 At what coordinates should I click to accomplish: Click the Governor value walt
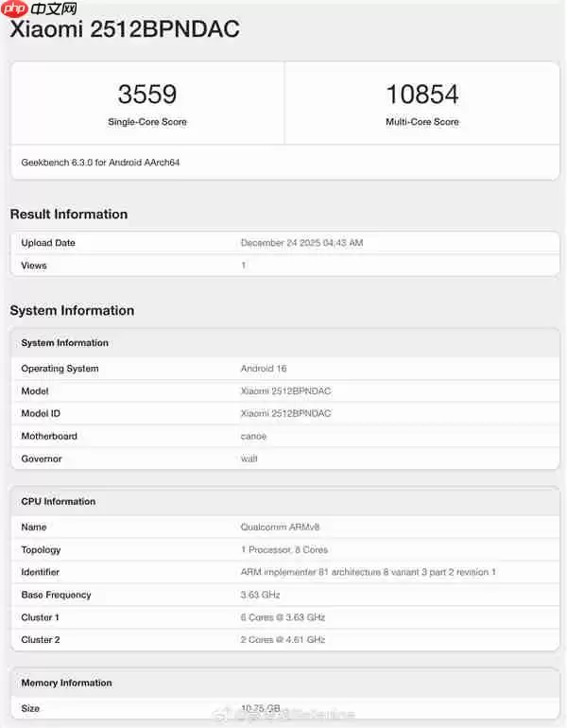point(249,459)
